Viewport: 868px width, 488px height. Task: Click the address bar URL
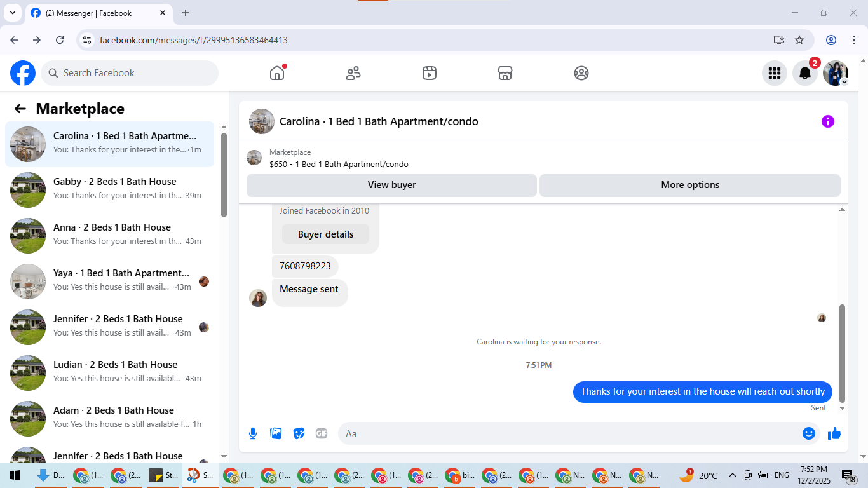coord(194,40)
